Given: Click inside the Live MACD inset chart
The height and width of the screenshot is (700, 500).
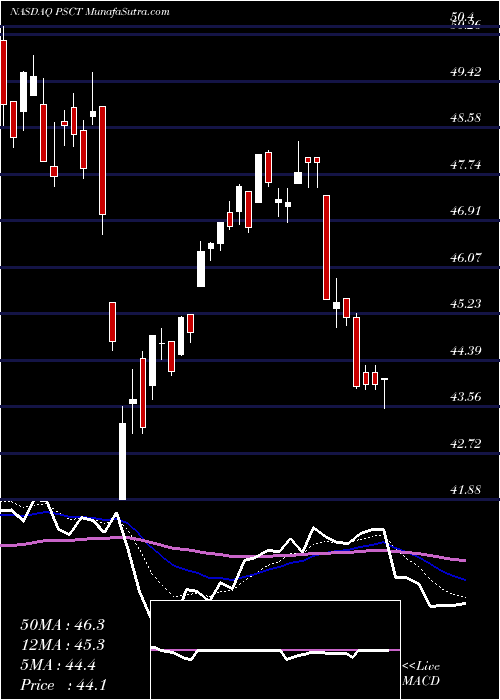Looking at the screenshot, I should pos(276,650).
